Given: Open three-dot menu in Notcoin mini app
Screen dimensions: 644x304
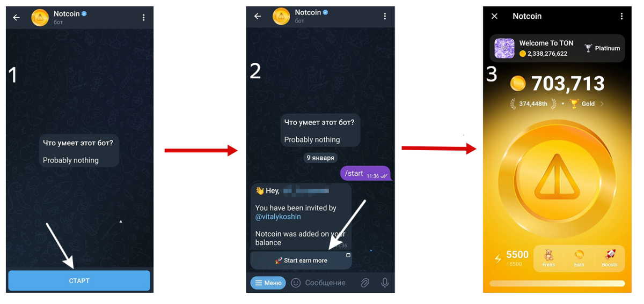Looking at the screenshot, I should point(622,16).
